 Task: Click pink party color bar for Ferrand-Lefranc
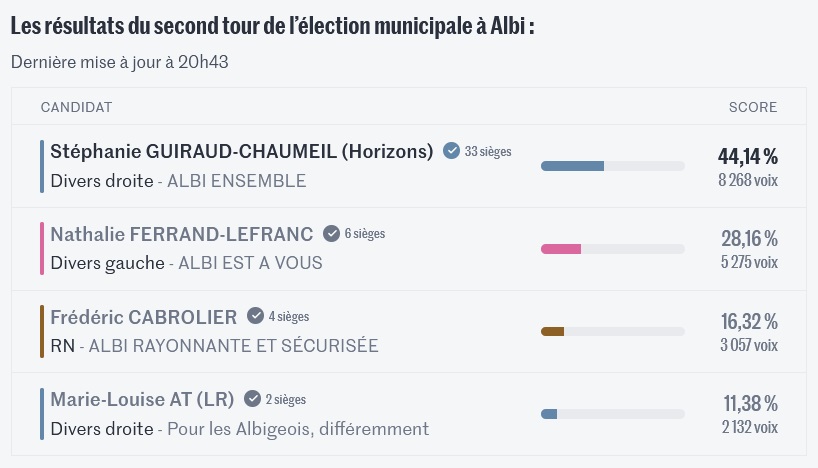click(x=42, y=248)
